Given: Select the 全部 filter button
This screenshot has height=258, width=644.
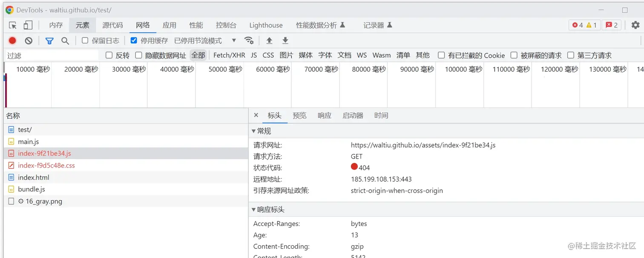Looking at the screenshot, I should click(198, 55).
